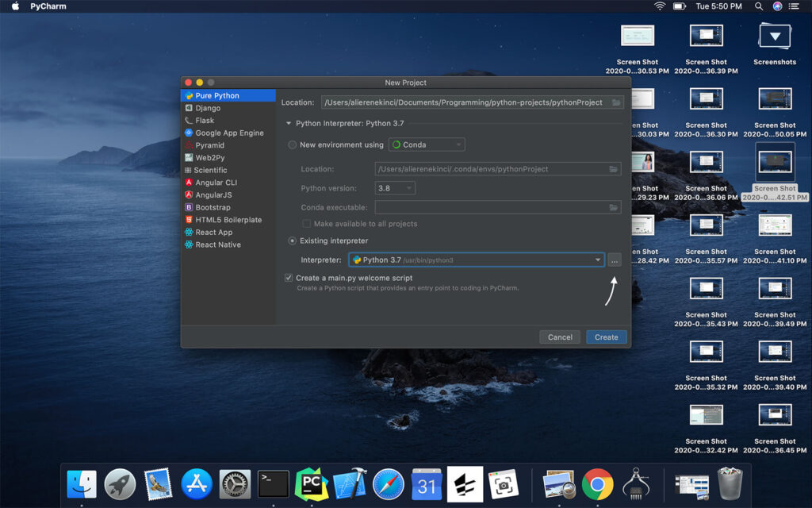Open Calendar icon showing 31 in dock

(427, 485)
